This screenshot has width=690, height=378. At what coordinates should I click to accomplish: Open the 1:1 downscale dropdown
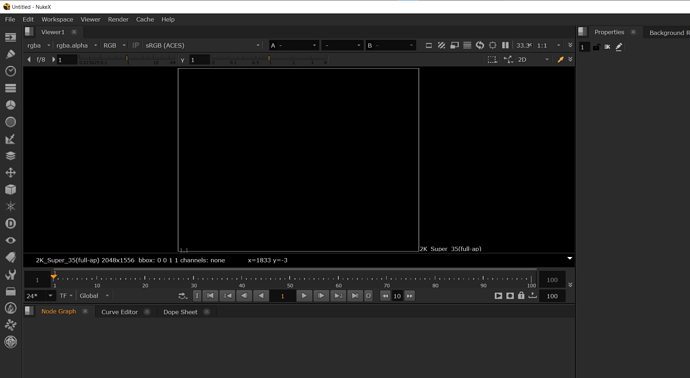pos(549,45)
